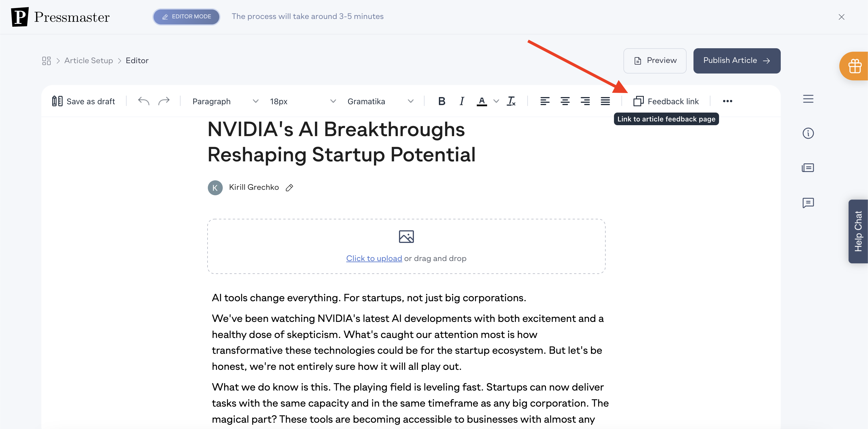
Task: Undo the last edit
Action: click(144, 101)
